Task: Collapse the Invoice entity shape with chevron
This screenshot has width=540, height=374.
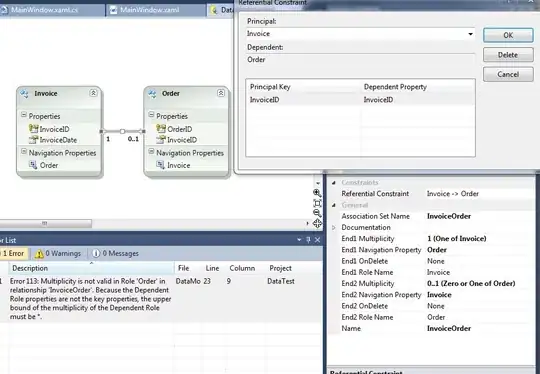Action: pos(93,93)
